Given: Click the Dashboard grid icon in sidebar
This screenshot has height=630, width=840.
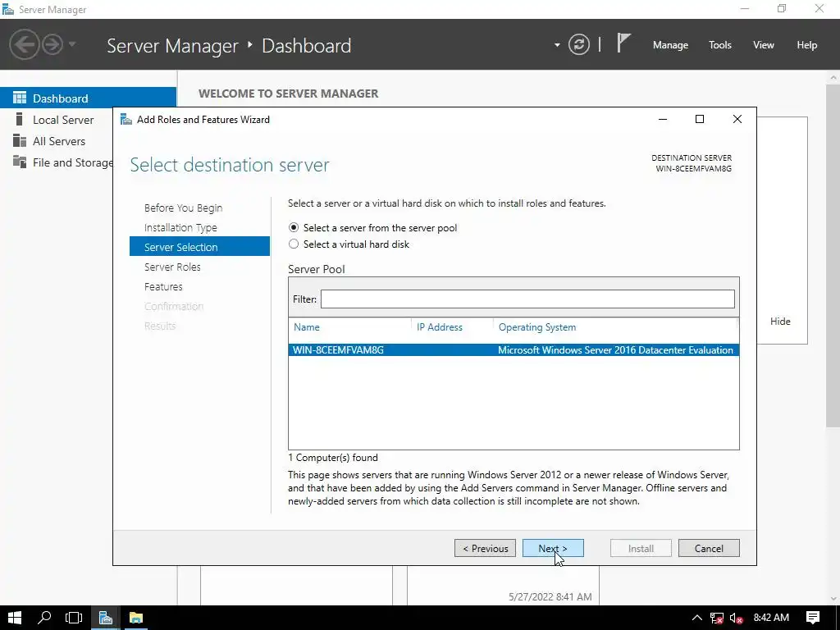Looking at the screenshot, I should coord(20,98).
